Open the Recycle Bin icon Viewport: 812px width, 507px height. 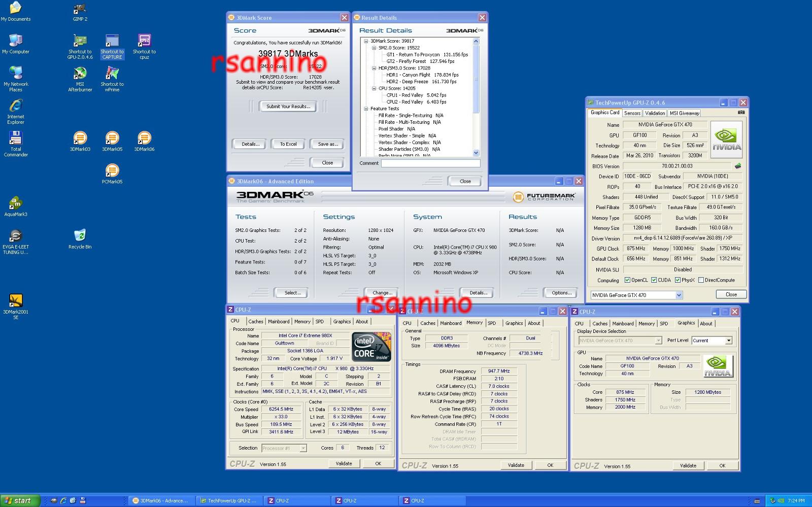[80, 239]
